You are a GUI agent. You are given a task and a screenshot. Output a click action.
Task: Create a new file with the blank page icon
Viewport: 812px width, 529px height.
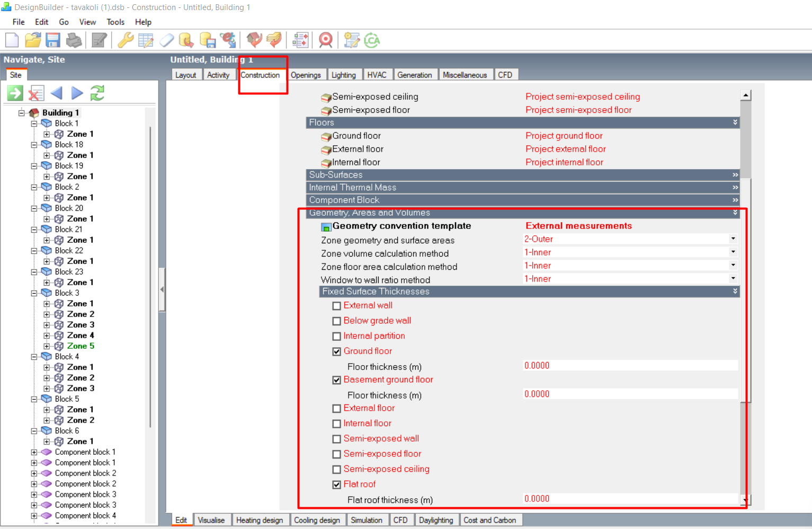[x=12, y=40]
